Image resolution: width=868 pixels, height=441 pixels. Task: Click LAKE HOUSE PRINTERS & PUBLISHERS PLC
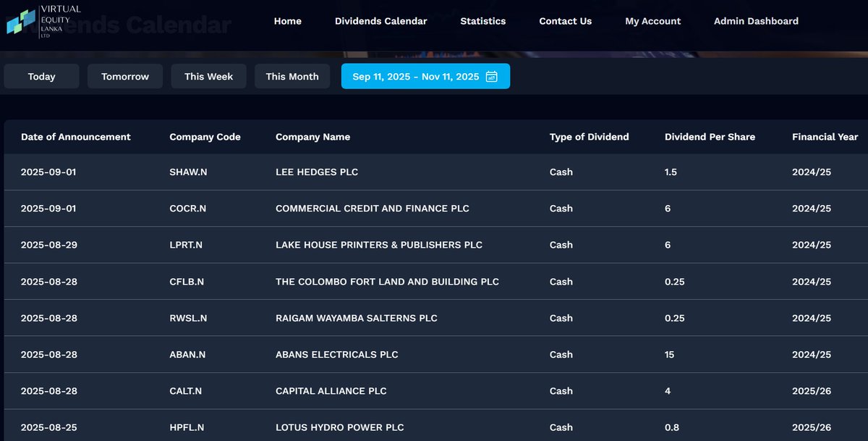(379, 245)
